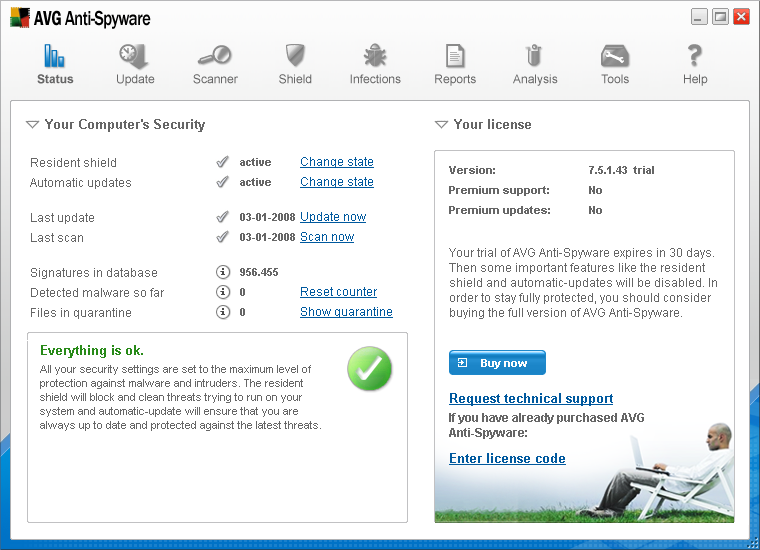Open the Scanner section

tap(215, 64)
